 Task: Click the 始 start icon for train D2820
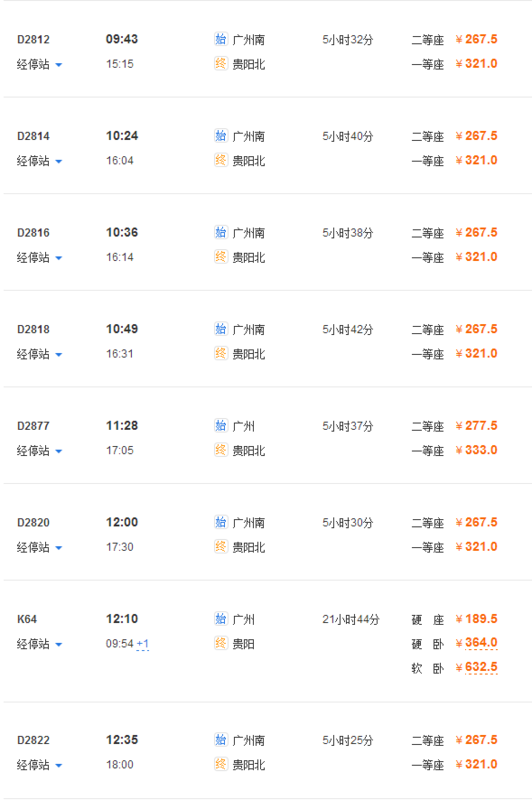pos(220,522)
